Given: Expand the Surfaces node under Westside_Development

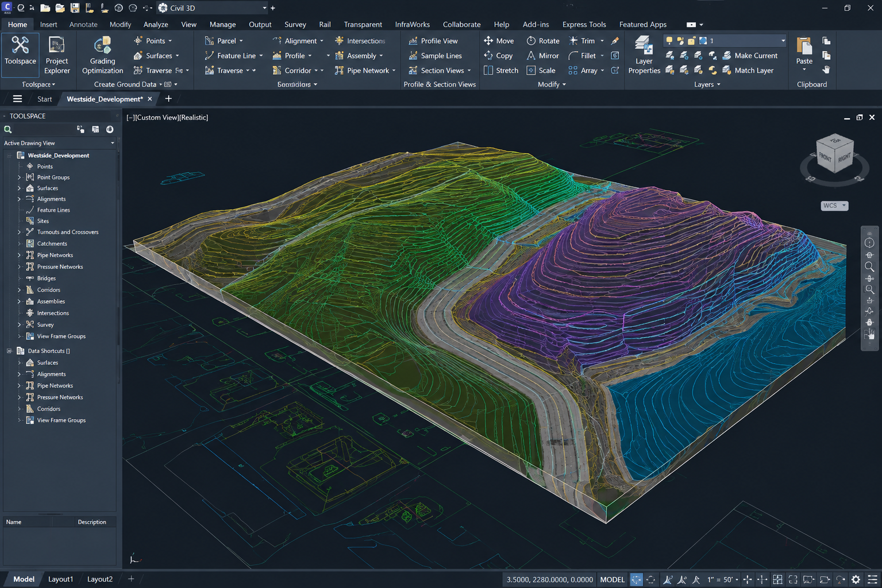Looking at the screenshot, I should (x=19, y=188).
